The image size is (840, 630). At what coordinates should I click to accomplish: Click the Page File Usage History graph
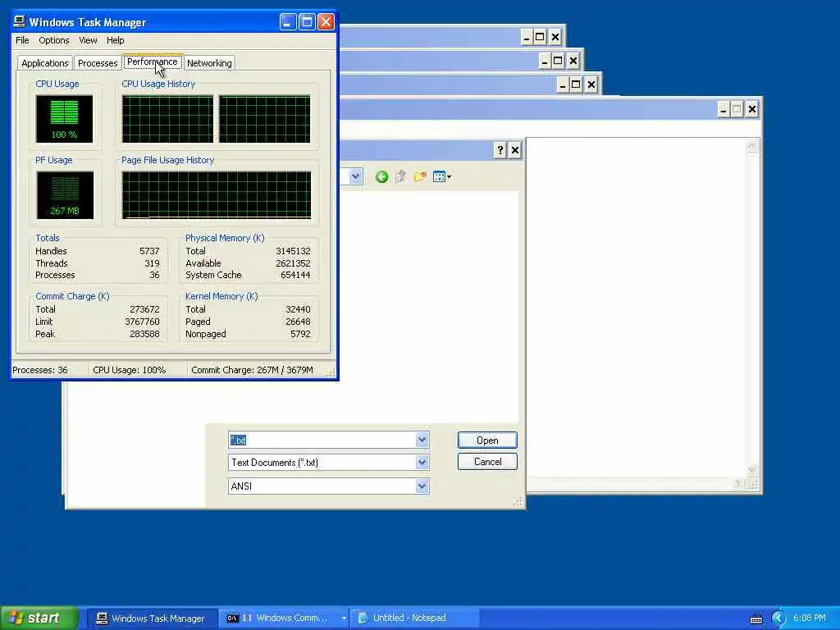point(217,195)
